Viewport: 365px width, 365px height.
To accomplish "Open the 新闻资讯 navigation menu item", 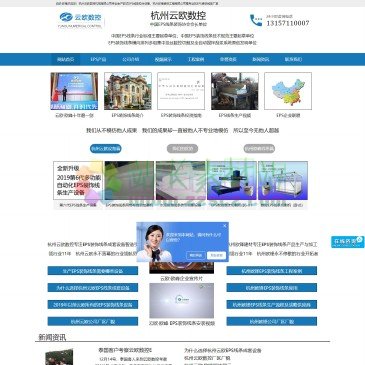I will point(261,59).
